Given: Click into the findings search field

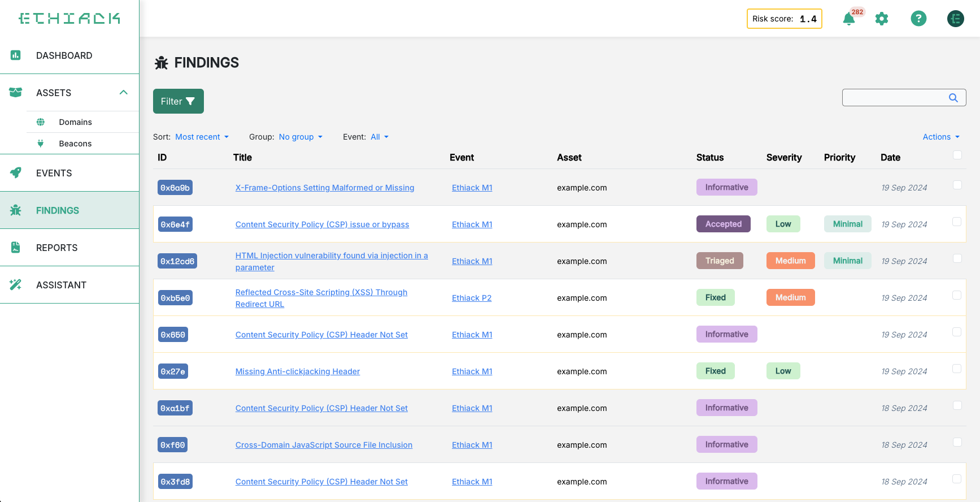Looking at the screenshot, I should [904, 98].
